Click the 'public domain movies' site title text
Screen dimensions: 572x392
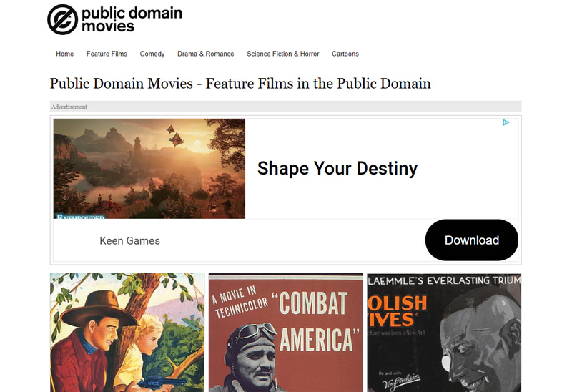click(132, 19)
